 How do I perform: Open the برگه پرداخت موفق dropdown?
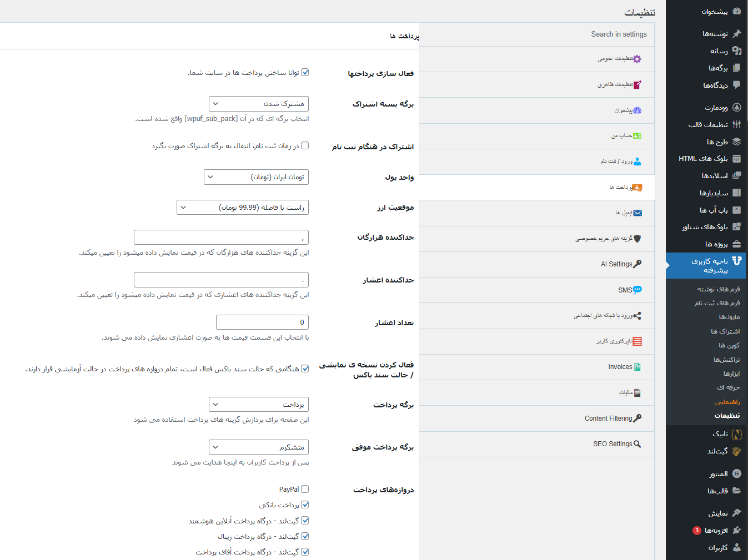(258, 447)
